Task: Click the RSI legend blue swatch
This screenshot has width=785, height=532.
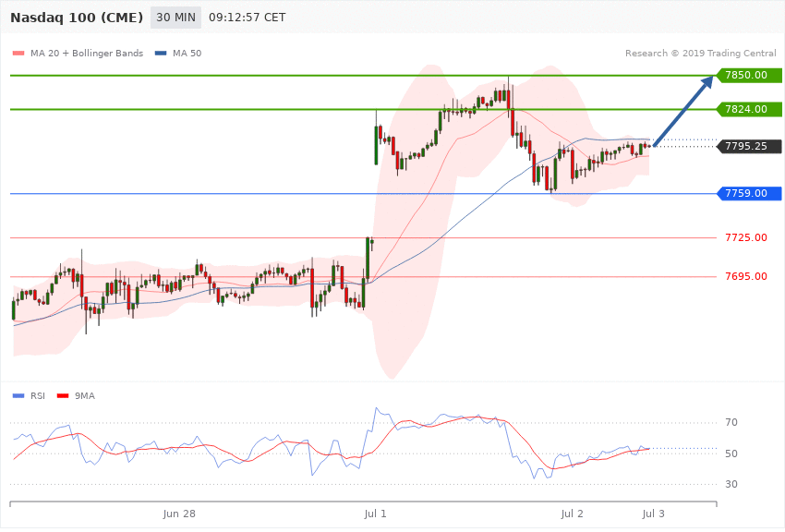Action: point(18,396)
